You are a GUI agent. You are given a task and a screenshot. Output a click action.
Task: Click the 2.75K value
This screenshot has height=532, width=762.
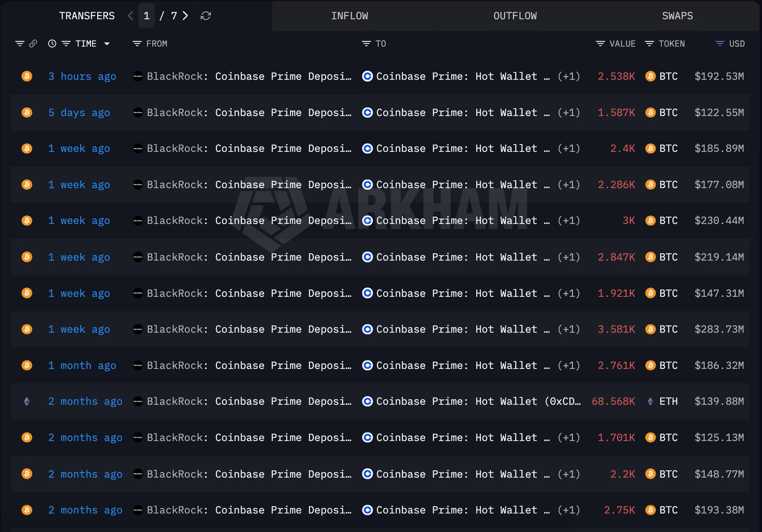pyautogui.click(x=619, y=510)
